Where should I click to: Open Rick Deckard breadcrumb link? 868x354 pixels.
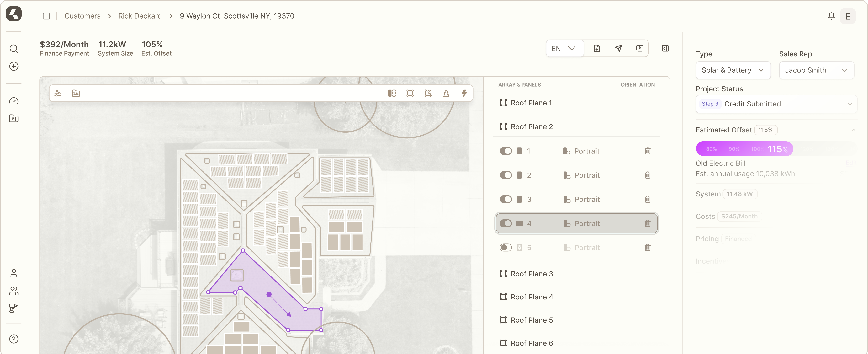[140, 16]
